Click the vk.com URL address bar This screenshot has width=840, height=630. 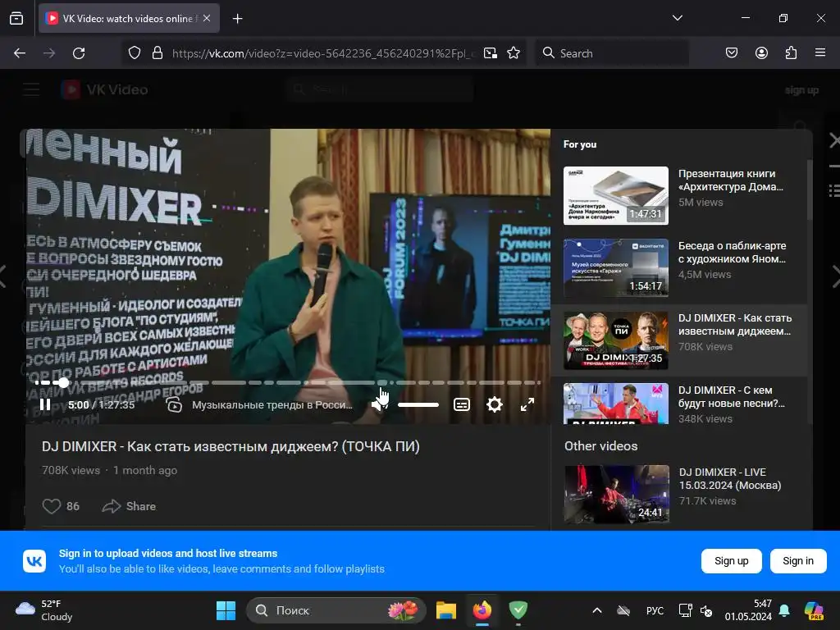tap(323, 53)
